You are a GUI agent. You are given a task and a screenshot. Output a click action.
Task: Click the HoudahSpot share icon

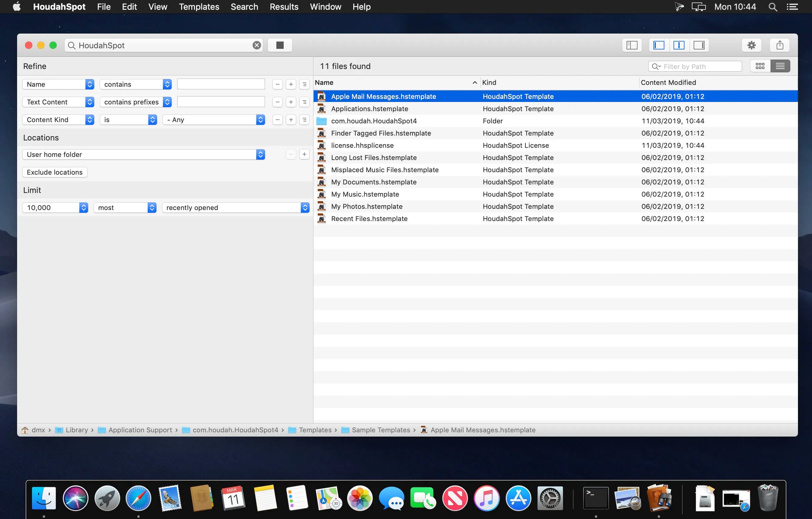tap(780, 45)
